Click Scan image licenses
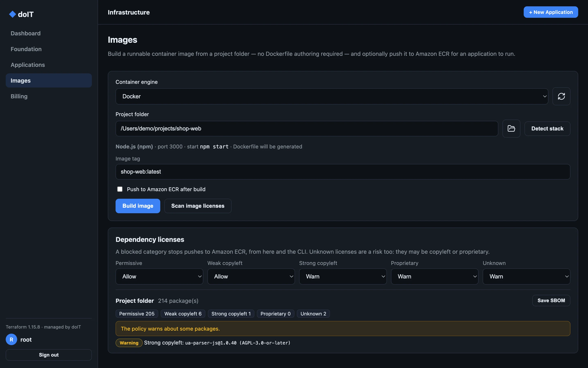588x368 pixels. click(x=198, y=206)
